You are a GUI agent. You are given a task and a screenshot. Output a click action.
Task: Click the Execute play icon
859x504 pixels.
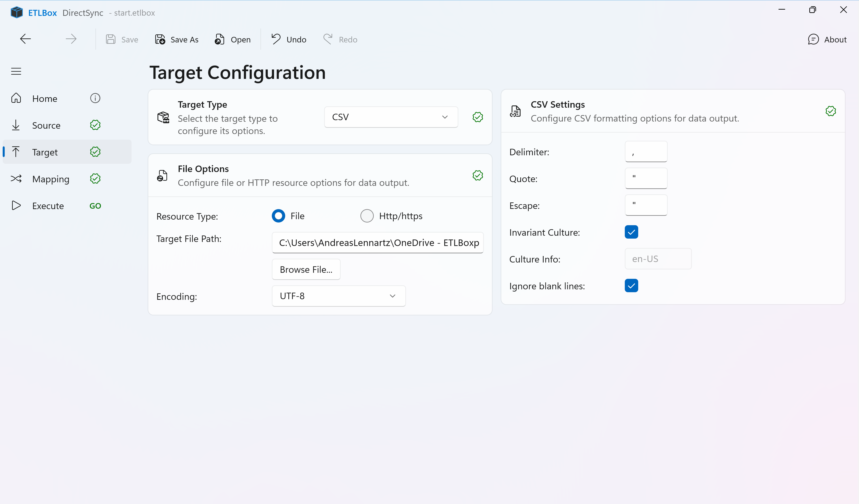click(16, 205)
